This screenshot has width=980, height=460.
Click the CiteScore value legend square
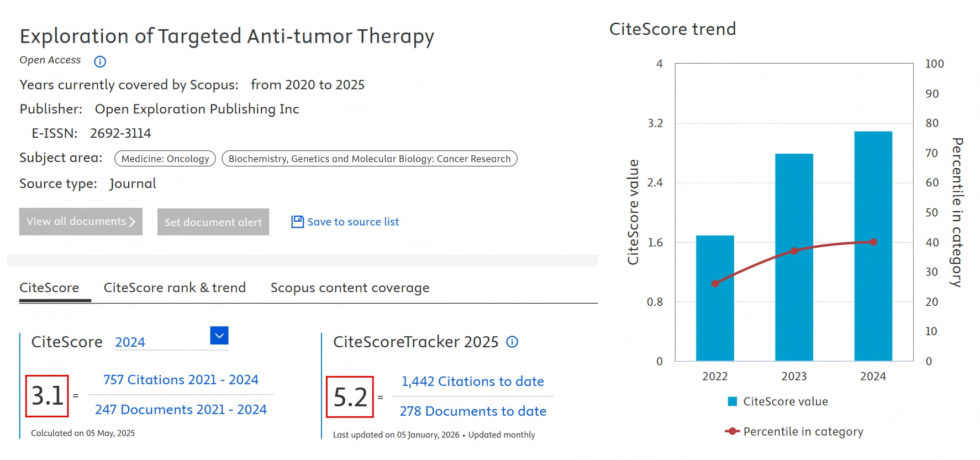click(x=733, y=401)
